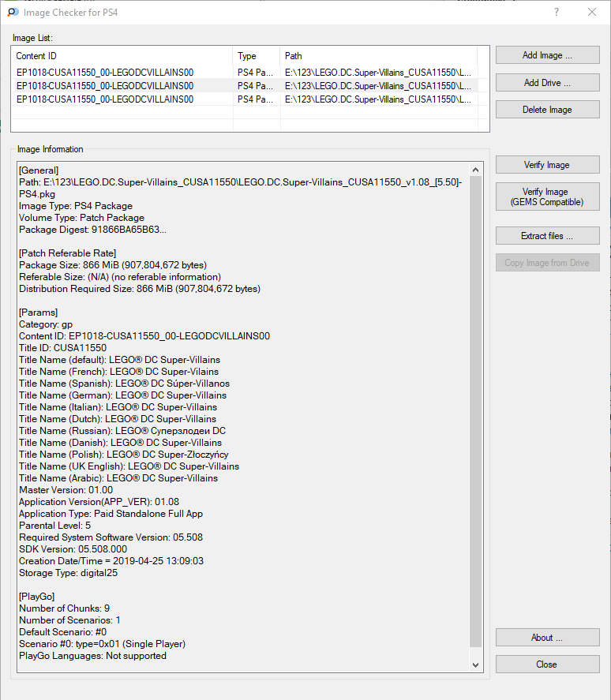Click the Scenario #0: type=0x01 line
The image size is (611, 700).
pyautogui.click(x=103, y=644)
